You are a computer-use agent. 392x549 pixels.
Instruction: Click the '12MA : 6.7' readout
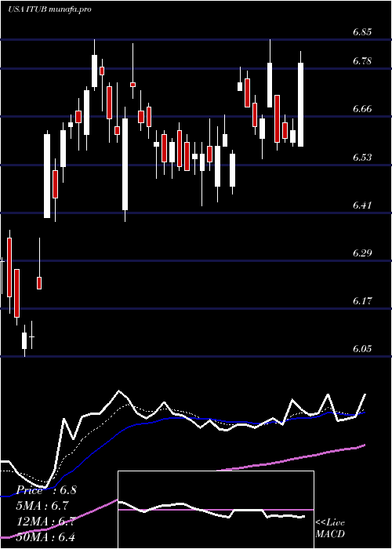point(46,522)
